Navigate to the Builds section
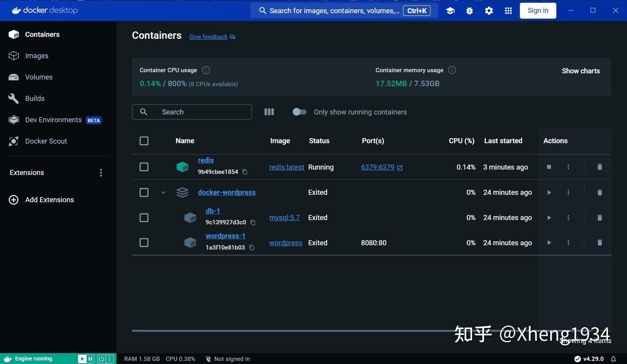This screenshot has width=627, height=364. point(35,98)
